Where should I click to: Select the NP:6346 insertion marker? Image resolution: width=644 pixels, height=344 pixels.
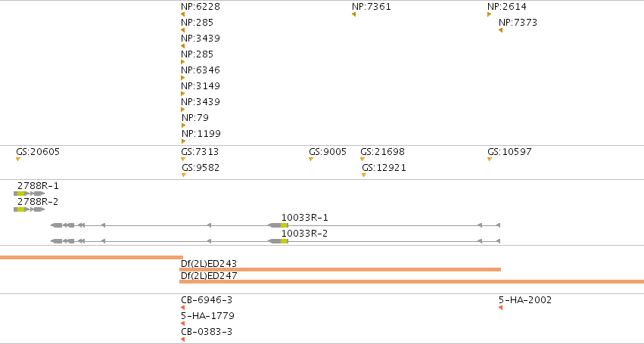point(183,78)
